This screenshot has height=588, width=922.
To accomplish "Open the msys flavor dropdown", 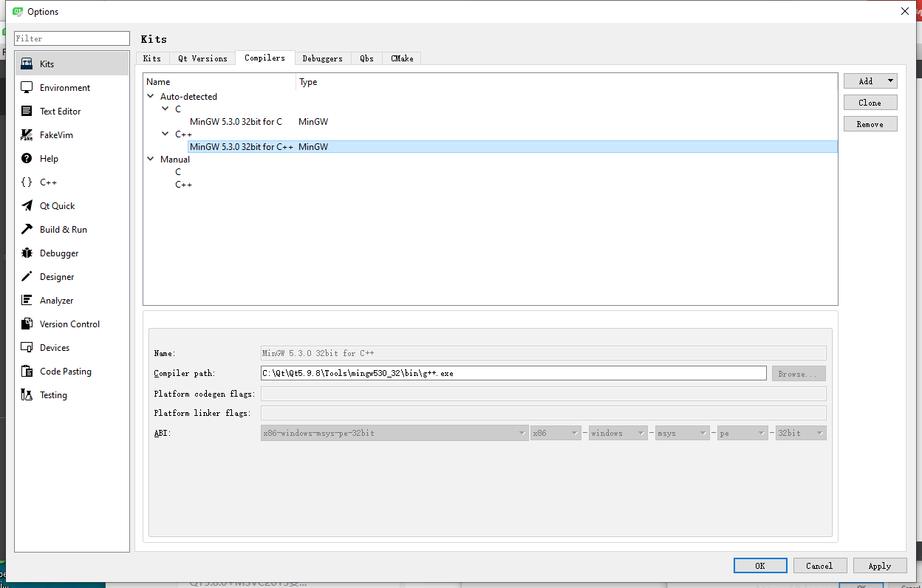I will 683,434.
